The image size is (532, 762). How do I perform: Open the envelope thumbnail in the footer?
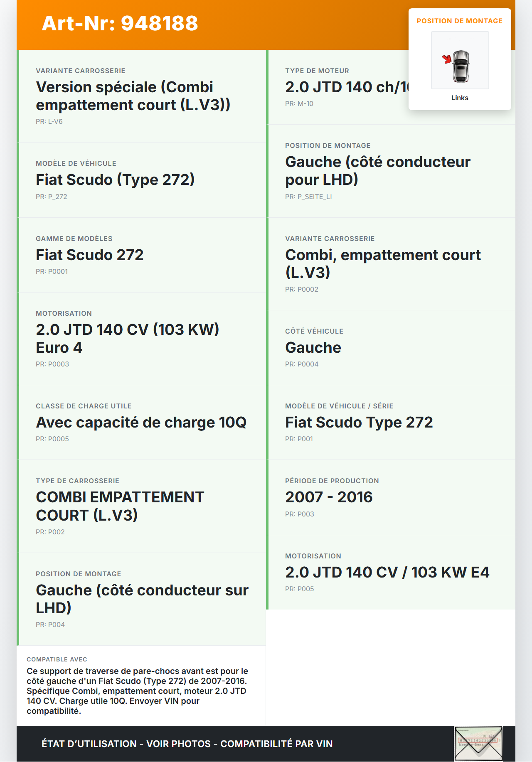tap(478, 743)
